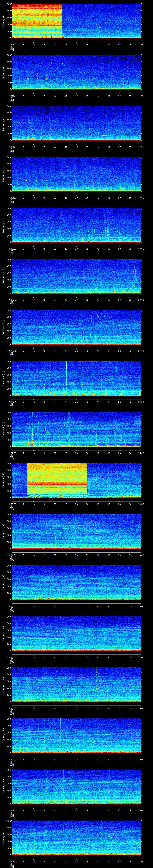Click the '14:30:00' start time label

12,861
